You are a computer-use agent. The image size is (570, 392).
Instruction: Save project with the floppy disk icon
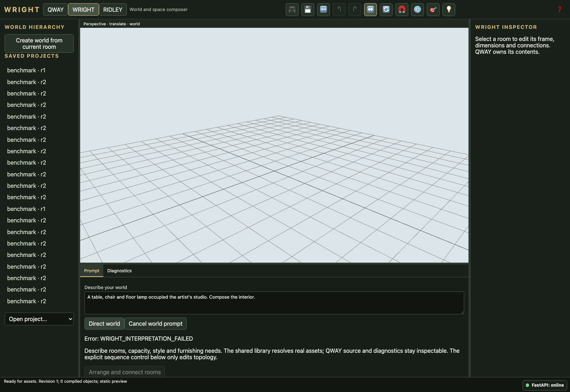coord(308,10)
